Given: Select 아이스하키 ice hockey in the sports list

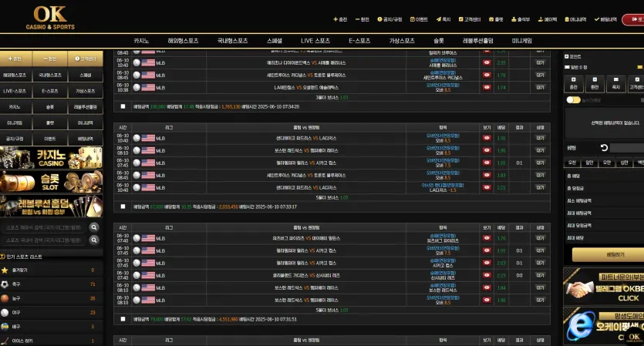Looking at the screenshot, I should 51,341.
